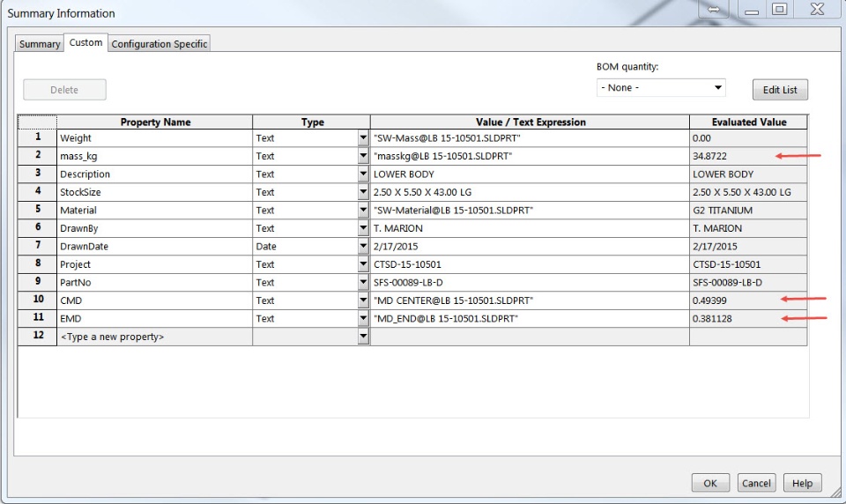Click the Cancel button
Image resolution: width=846 pixels, height=504 pixels.
pyautogui.click(x=756, y=483)
